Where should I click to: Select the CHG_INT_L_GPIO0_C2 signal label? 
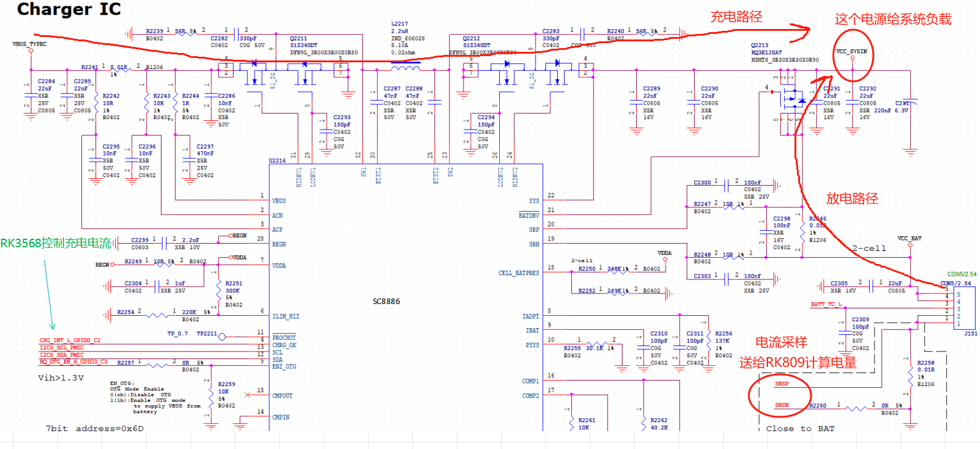[70, 340]
